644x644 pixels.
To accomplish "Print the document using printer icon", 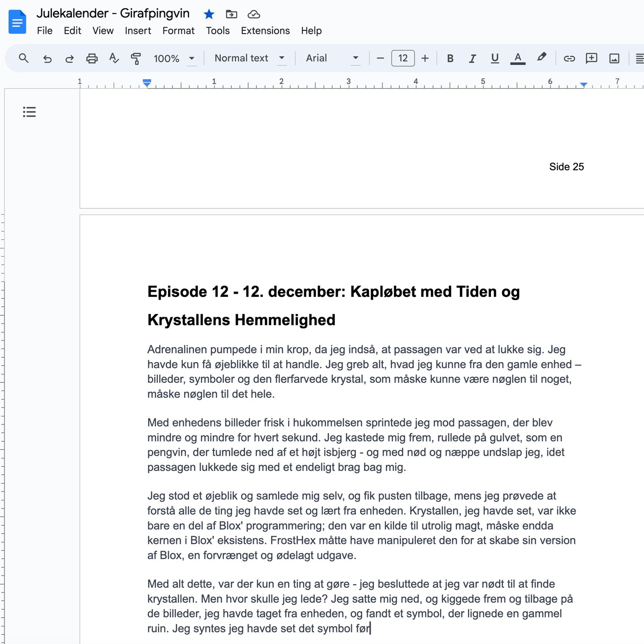I will [x=92, y=59].
